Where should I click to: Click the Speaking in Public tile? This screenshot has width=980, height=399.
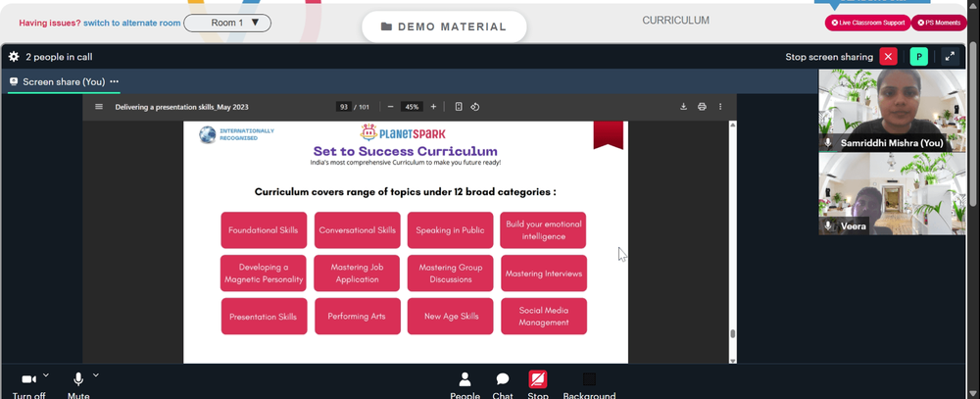click(450, 230)
